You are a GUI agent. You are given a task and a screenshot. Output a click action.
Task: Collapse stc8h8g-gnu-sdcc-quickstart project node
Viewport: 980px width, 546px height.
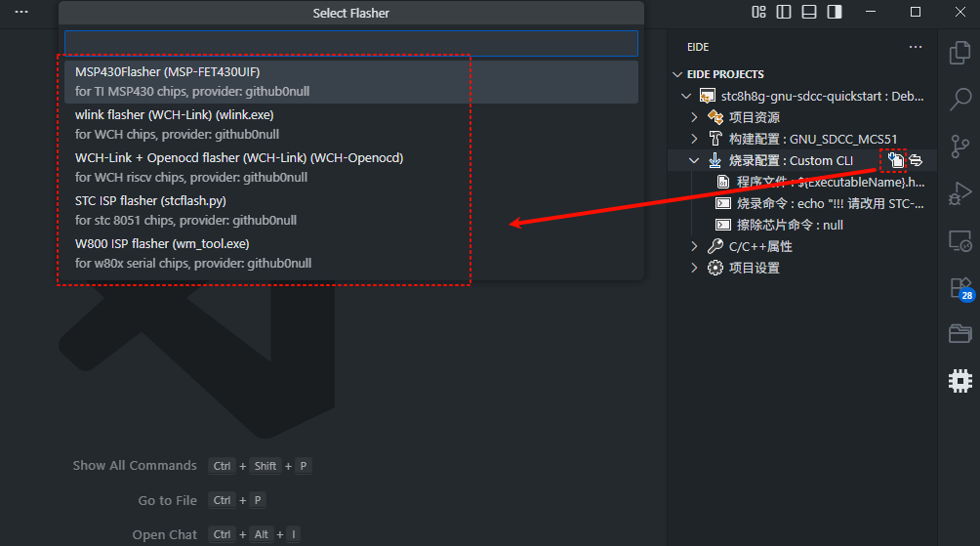(x=686, y=97)
